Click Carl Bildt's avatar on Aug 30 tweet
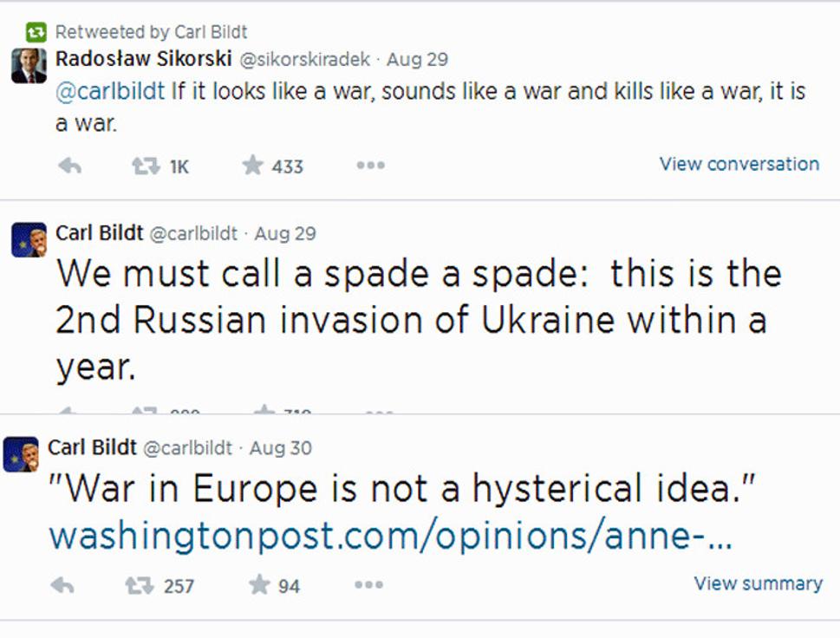 point(21,454)
